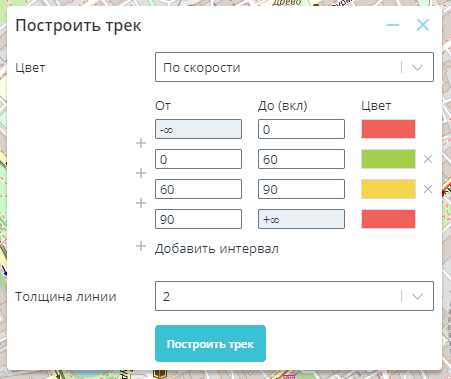Click the До (вкл) column header

point(283,106)
